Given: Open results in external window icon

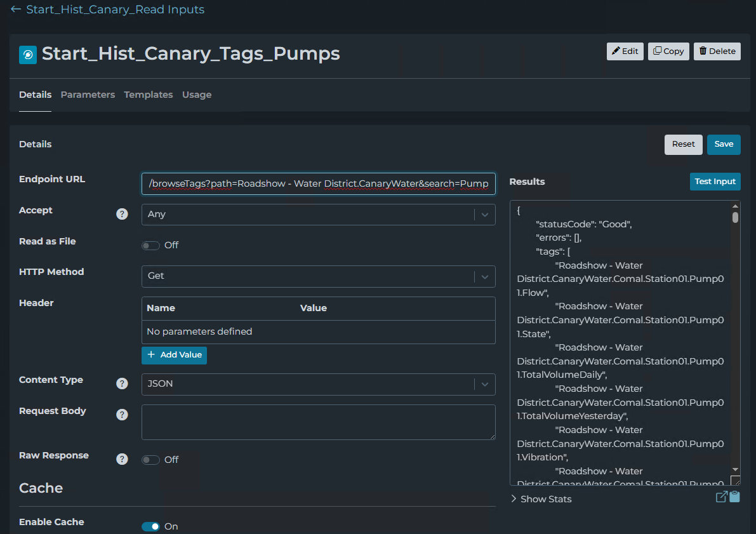Looking at the screenshot, I should [x=721, y=497].
